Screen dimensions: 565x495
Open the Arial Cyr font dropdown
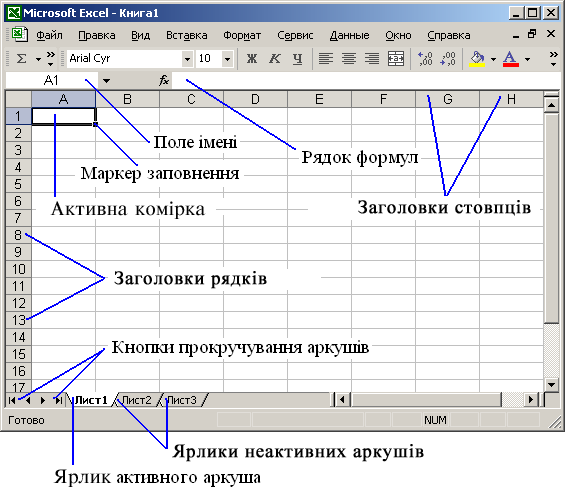[x=187, y=59]
